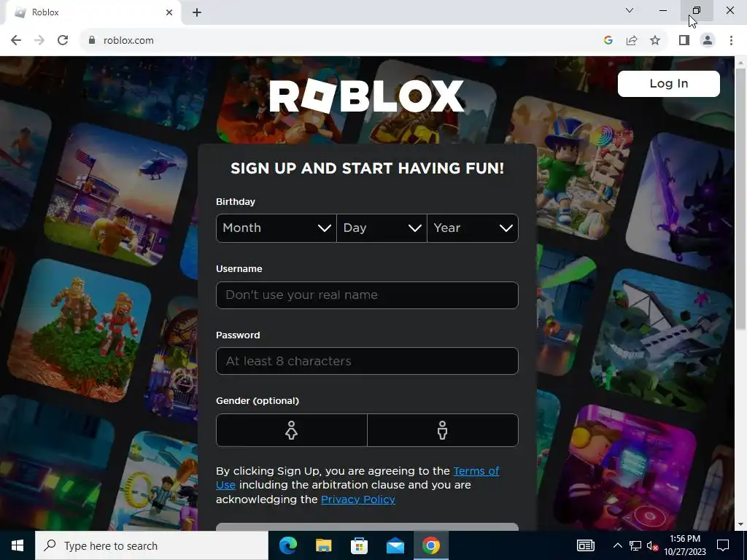
Task: Open Microsoft Store from taskbar
Action: 359,545
